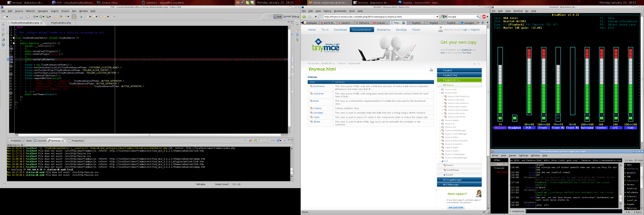Switch to the Properties tab
Screen dimensions: 644x215
[x=76, y=141]
